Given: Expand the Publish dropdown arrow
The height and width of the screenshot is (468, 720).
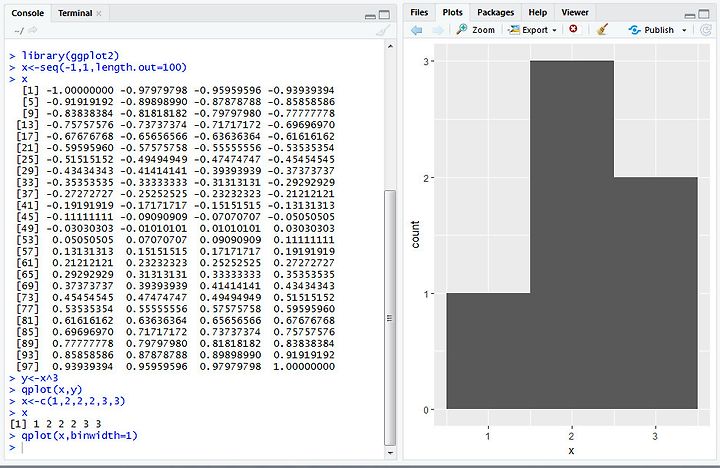Looking at the screenshot, I should (x=684, y=30).
